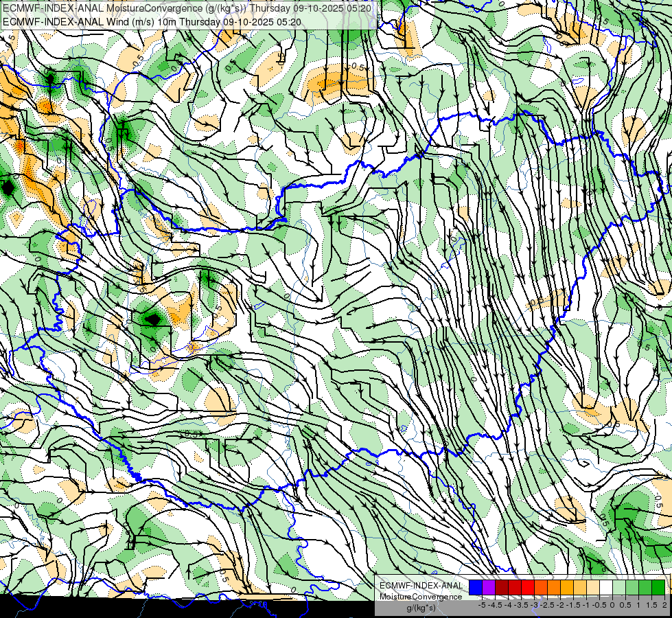Image resolution: width=672 pixels, height=618 pixels.
Task: Click the blue legend swatch left of -5
Action: coord(476,588)
